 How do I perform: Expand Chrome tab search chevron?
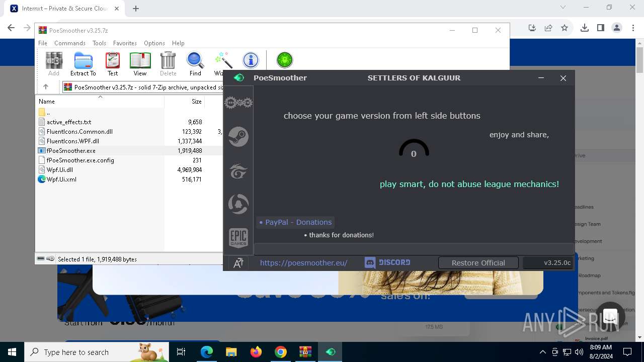click(x=563, y=8)
